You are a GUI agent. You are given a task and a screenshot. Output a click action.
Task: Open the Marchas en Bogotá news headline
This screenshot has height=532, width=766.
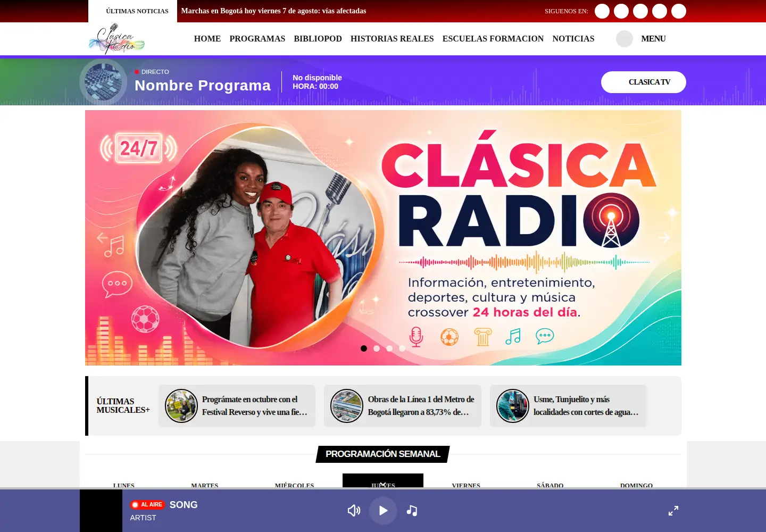pos(273,11)
